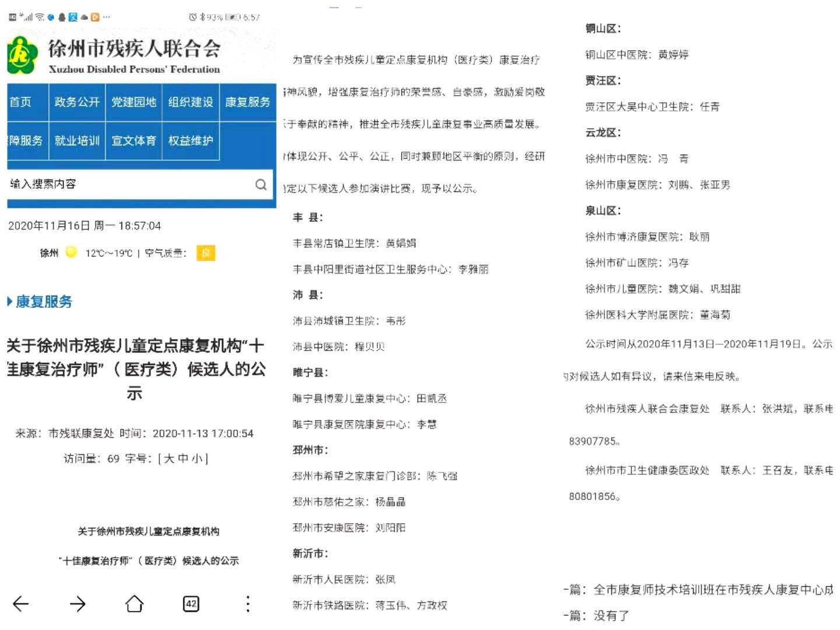Tap the line 贾汪区大吴中心卫生院:任青
840x630 pixels.
(653, 107)
